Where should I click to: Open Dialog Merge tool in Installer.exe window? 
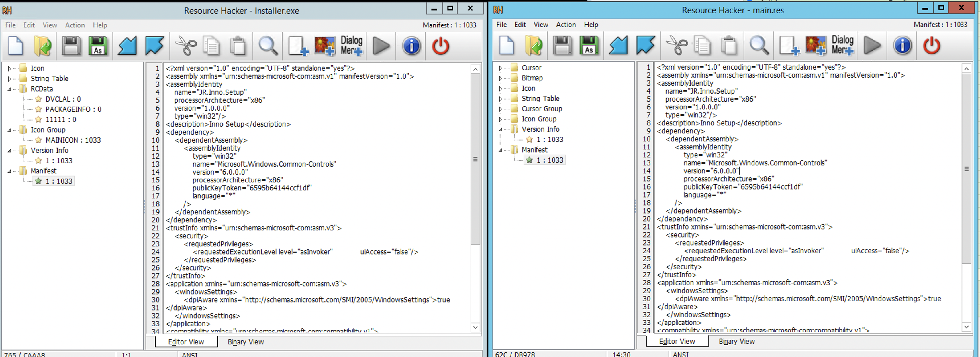(351, 46)
